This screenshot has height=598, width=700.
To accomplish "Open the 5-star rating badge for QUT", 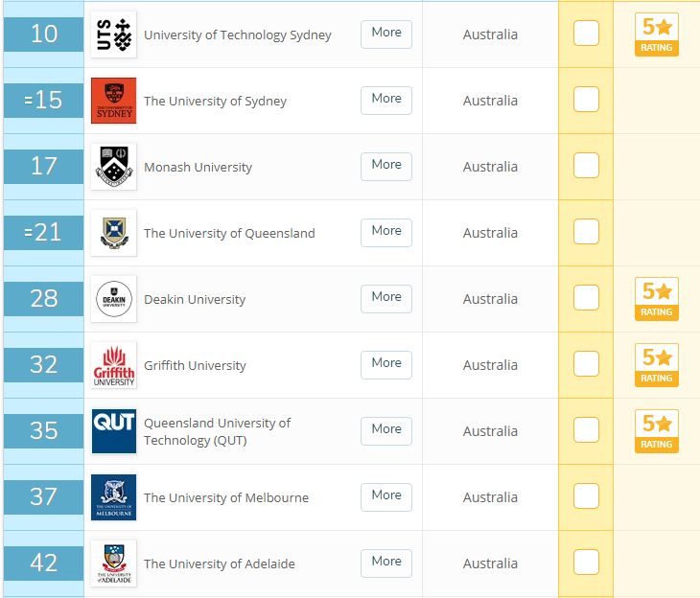I will (656, 431).
